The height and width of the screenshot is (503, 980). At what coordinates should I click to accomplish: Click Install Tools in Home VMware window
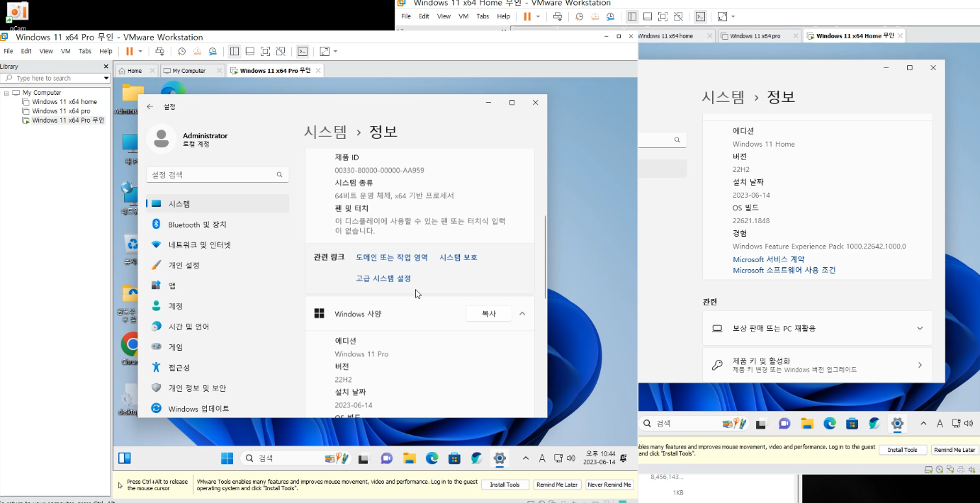[x=903, y=450]
